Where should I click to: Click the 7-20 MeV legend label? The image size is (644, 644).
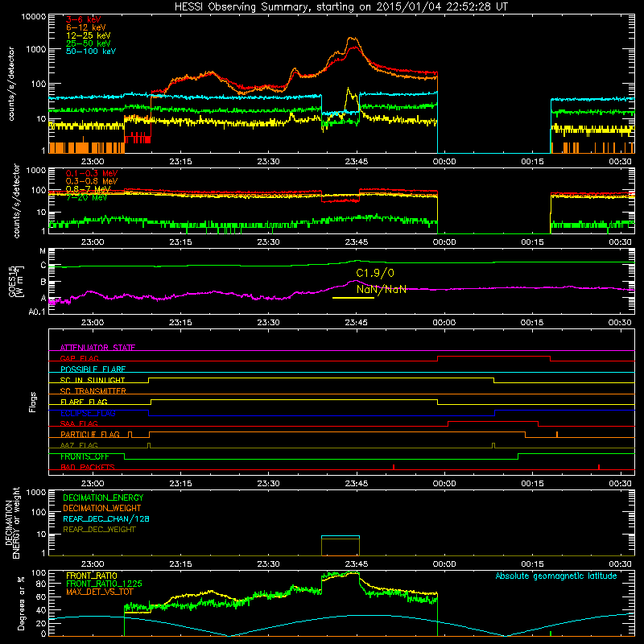[86, 197]
